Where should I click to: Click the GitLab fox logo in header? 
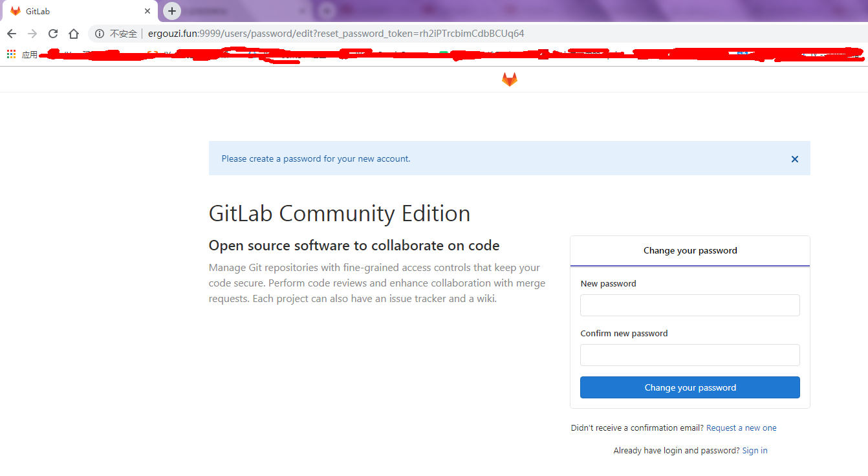click(510, 80)
